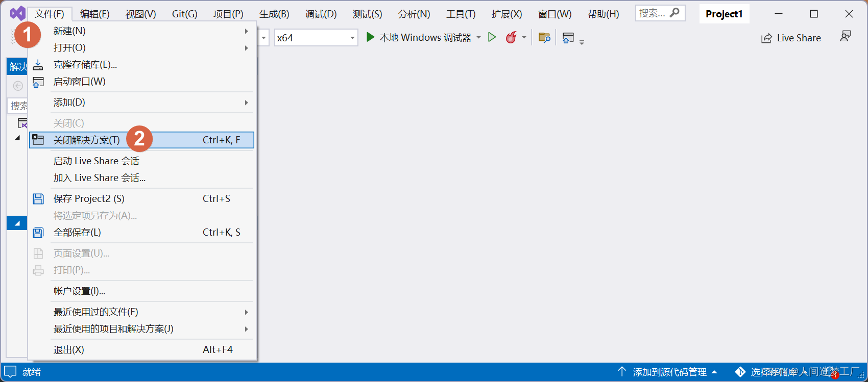868x382 pixels.
Task: Open the 窗口(W) menu
Action: point(555,14)
